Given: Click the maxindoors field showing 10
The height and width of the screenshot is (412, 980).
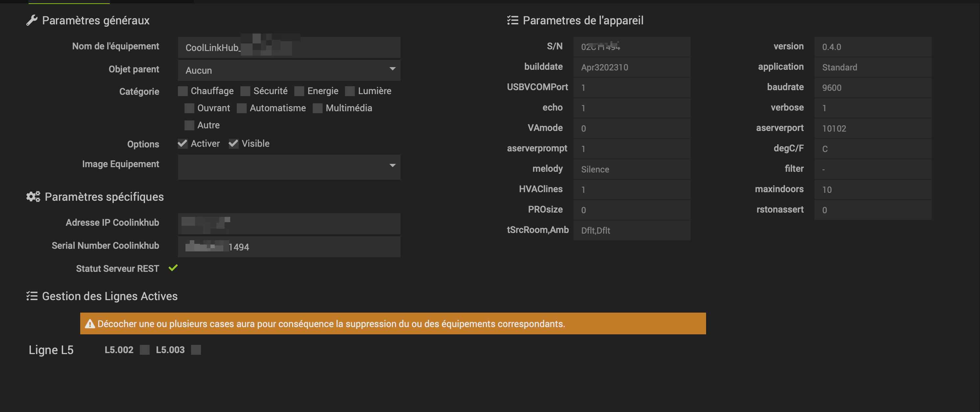Looking at the screenshot, I should 873,190.
